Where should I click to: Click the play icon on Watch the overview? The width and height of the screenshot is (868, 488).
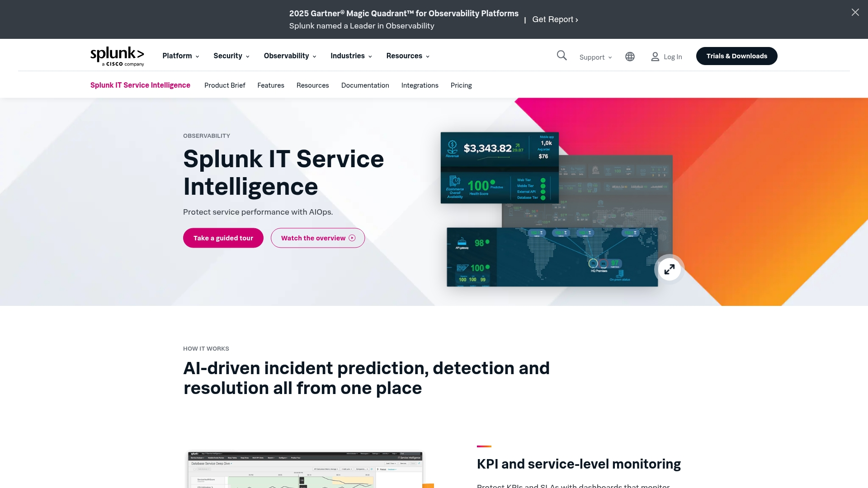pos(352,238)
